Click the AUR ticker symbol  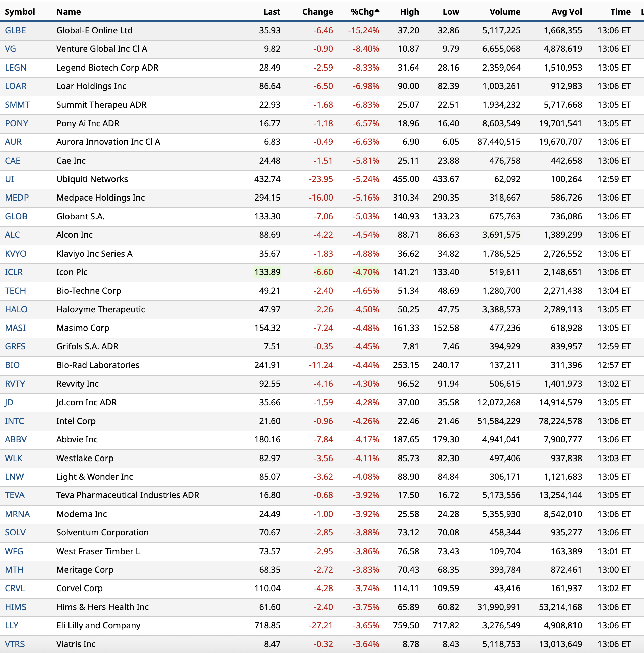13,142
